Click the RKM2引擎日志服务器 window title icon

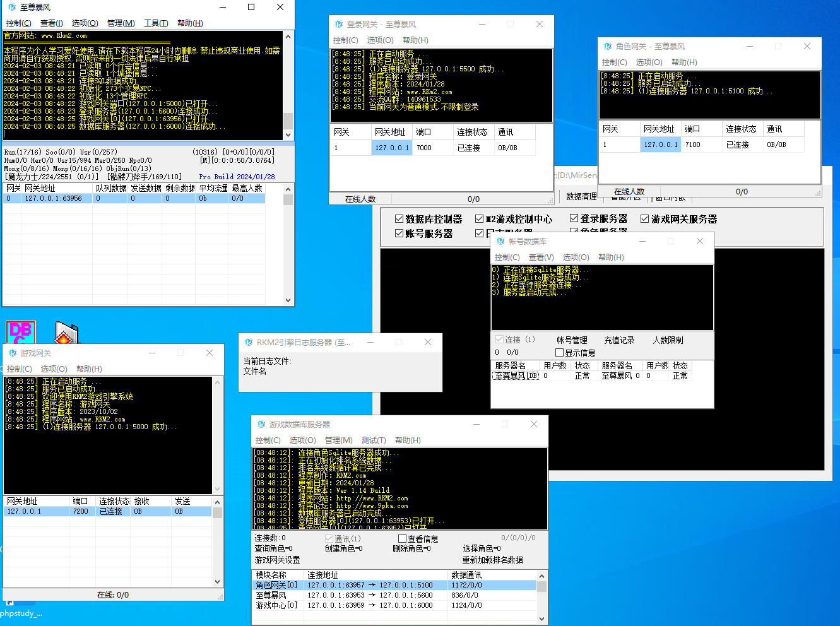tap(249, 342)
